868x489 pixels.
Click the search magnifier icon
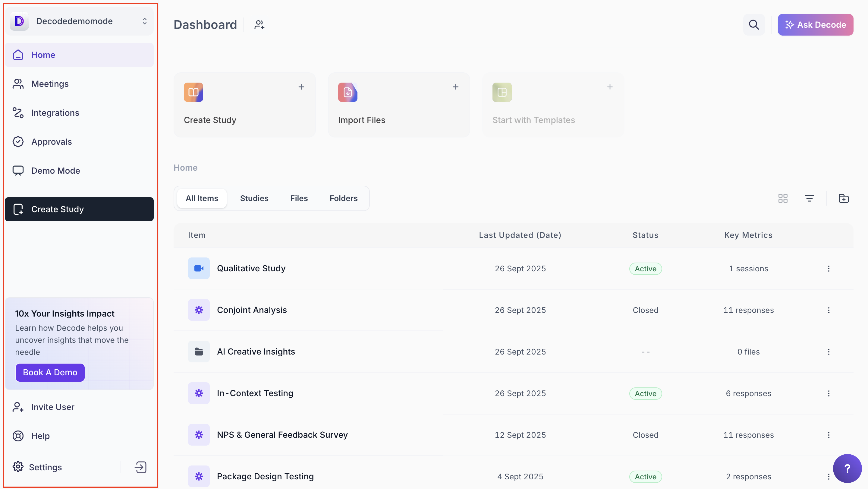(x=753, y=25)
